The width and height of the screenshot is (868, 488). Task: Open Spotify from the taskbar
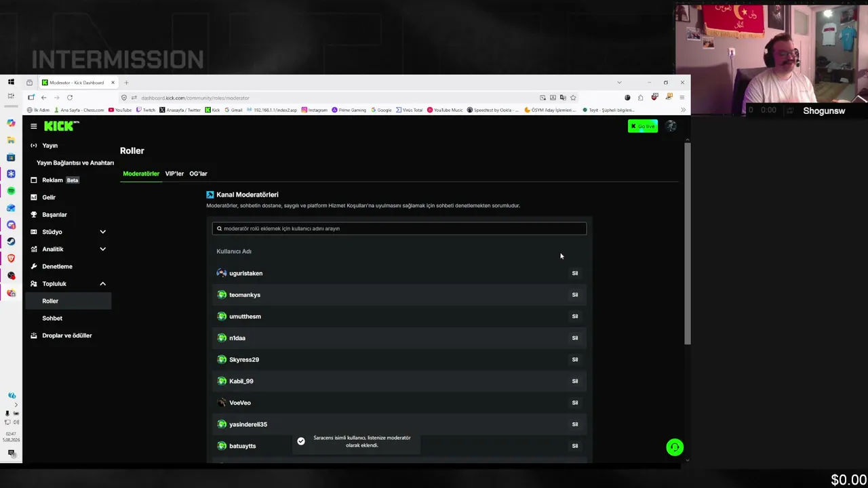click(11, 191)
